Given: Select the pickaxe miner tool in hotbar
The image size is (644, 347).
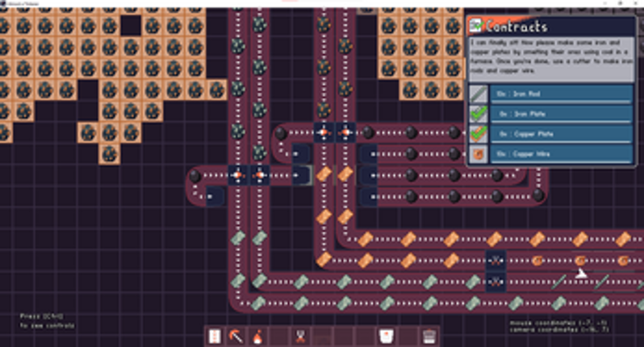Looking at the screenshot, I should 236,337.
